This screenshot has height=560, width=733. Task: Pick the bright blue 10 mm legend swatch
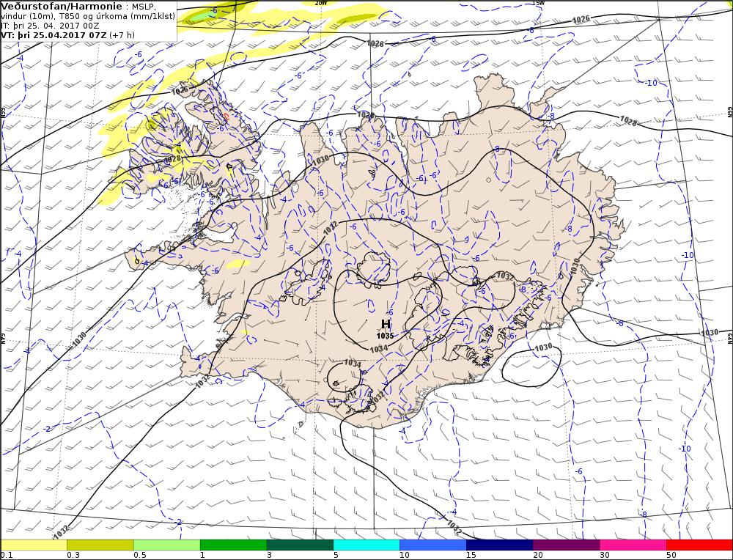pos(433,545)
